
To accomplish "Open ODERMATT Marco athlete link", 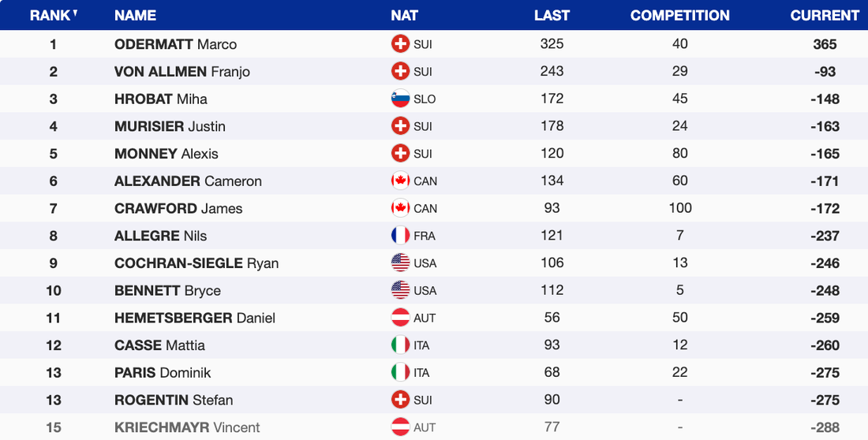I will point(175,44).
